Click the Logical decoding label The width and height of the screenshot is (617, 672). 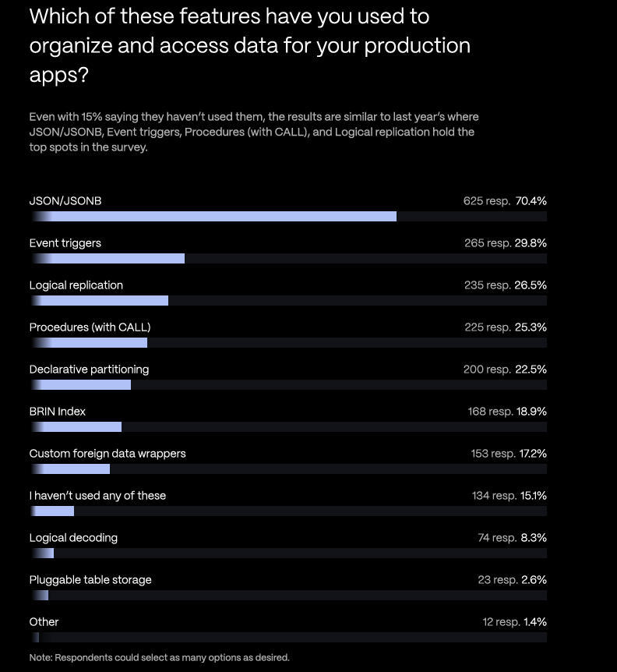click(x=73, y=538)
